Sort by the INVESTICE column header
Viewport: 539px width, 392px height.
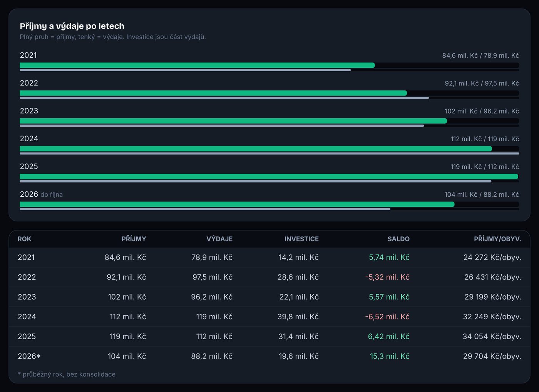pos(301,239)
